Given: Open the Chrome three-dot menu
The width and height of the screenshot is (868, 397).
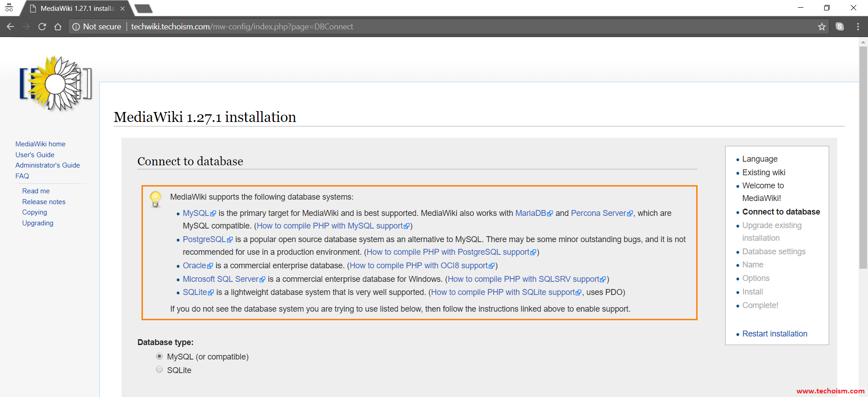Looking at the screenshot, I should tap(858, 27).
